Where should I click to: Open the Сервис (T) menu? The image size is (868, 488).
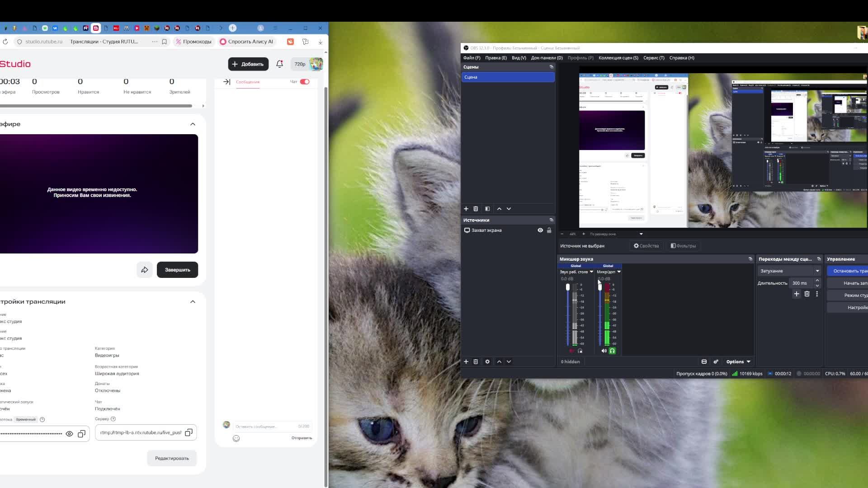coord(654,58)
